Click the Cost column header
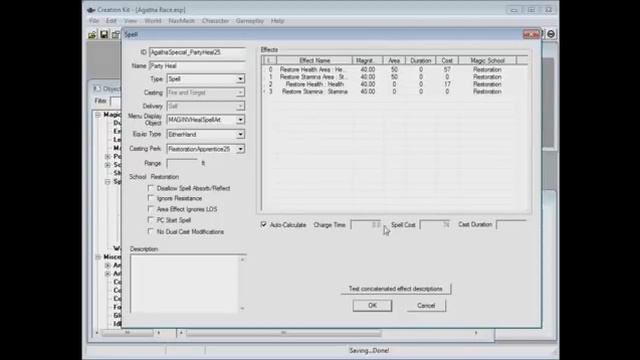Viewport: 640px width, 360px height. (x=447, y=60)
